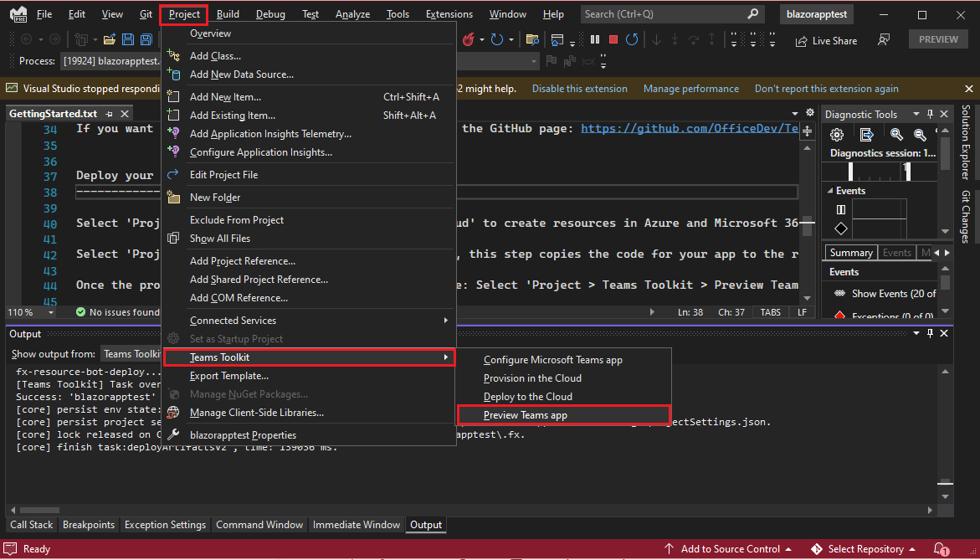Image resolution: width=980 pixels, height=560 pixels.
Task: Click the blue Restart circular-arrow icon next to Hot Reload
Action: tap(497, 40)
